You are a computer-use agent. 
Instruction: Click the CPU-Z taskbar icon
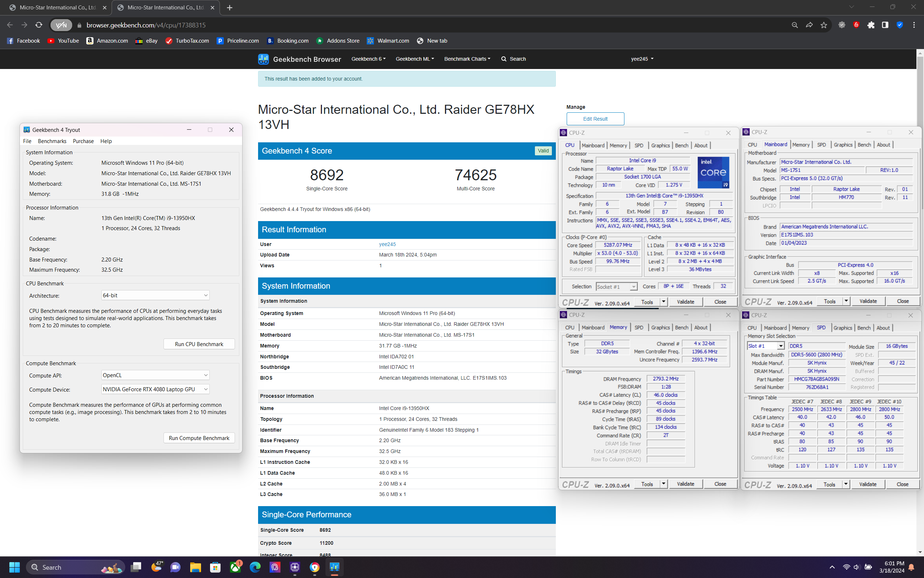pyautogui.click(x=295, y=567)
